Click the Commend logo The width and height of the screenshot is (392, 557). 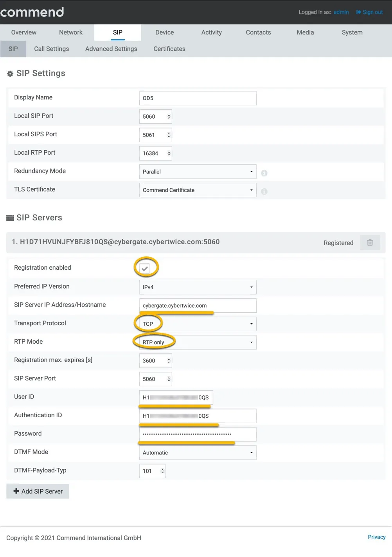[32, 12]
